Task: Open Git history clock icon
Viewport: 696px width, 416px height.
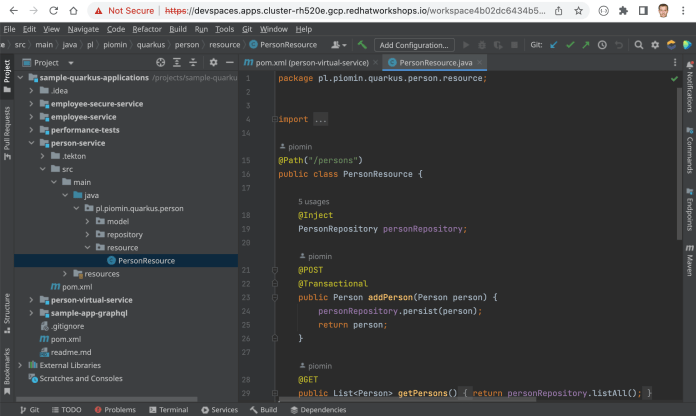Action: coord(602,45)
